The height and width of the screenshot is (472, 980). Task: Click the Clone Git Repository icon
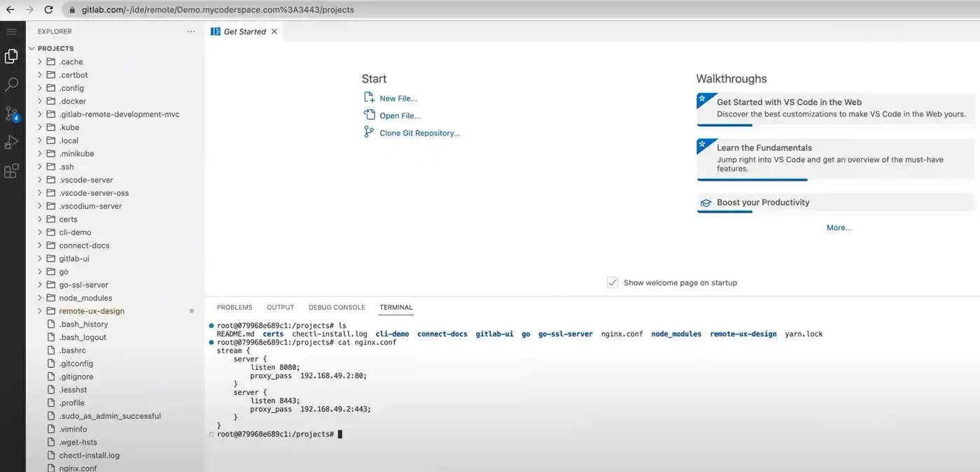point(369,132)
